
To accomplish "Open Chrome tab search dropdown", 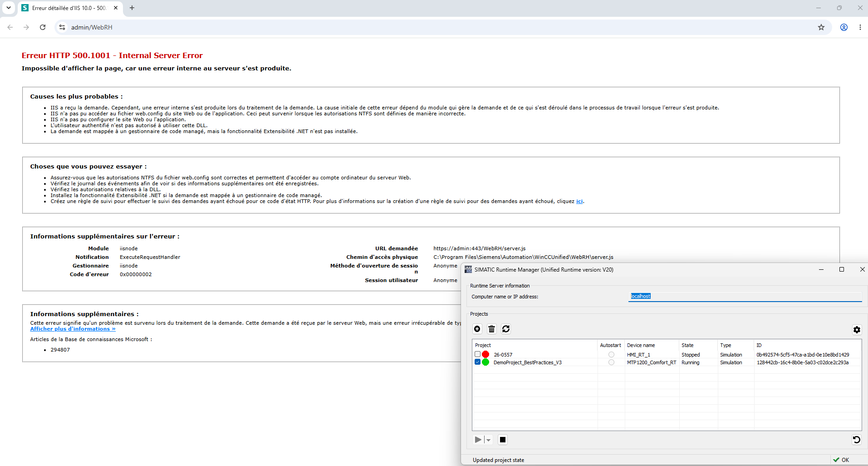I will (9, 8).
